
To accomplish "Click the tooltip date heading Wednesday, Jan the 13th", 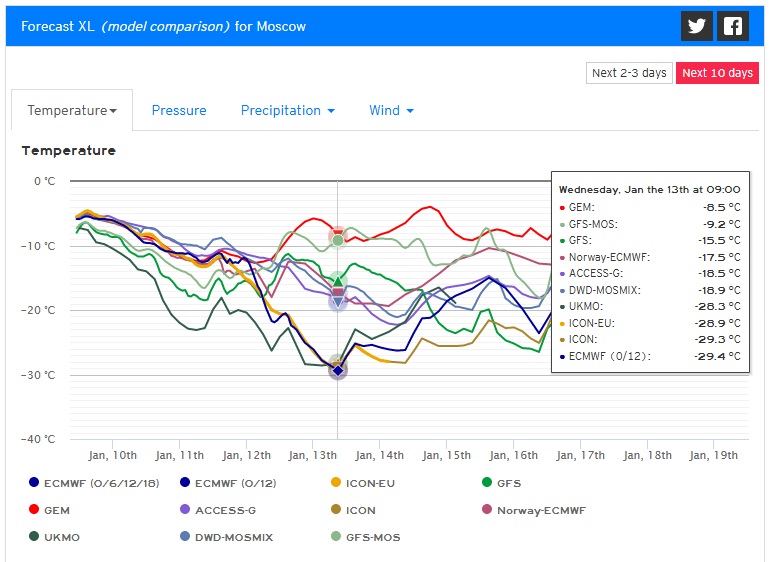I will (649, 190).
